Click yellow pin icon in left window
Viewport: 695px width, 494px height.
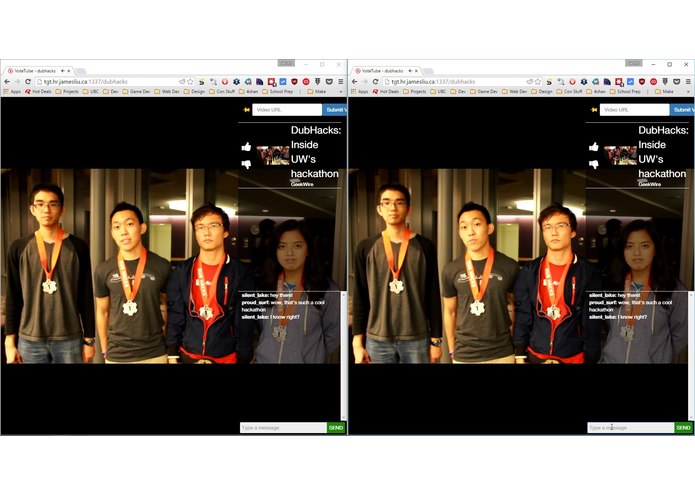point(246,109)
